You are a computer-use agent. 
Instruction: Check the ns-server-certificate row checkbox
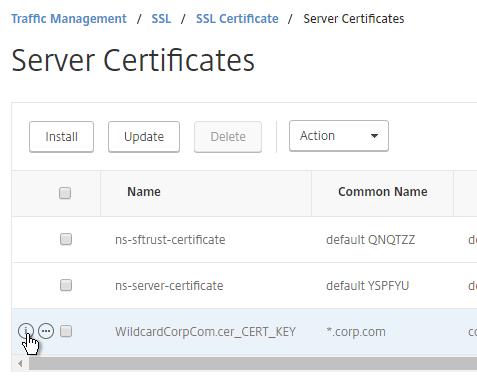(66, 285)
